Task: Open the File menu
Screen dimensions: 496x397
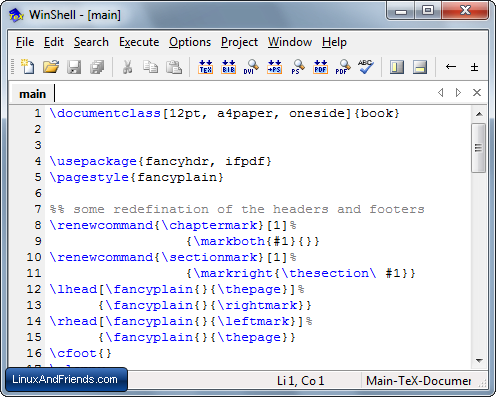Action: tap(25, 42)
